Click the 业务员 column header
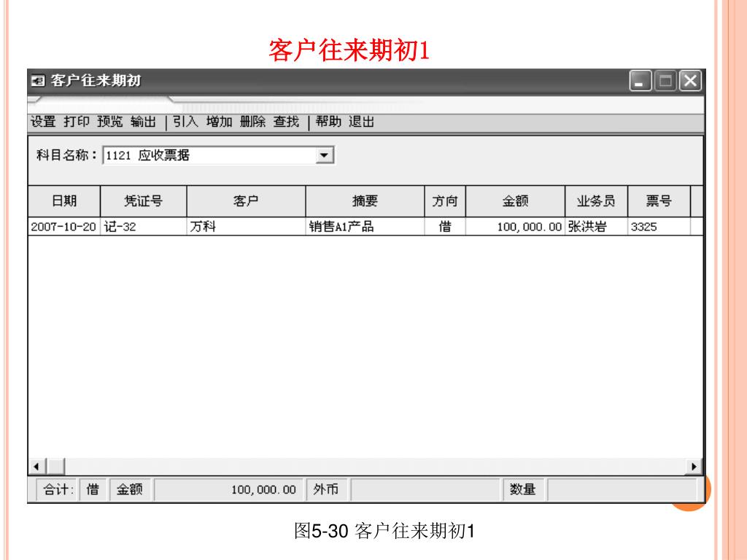The image size is (747, 560). pyautogui.click(x=596, y=201)
